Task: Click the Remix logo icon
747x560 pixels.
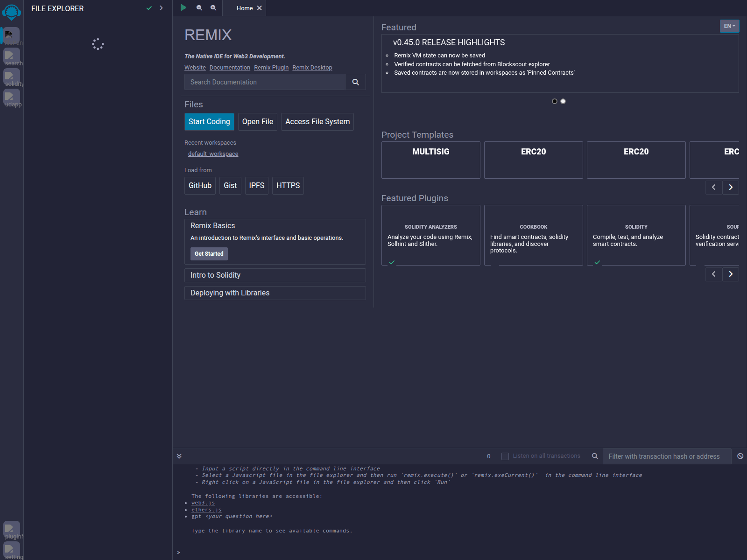Action: tap(12, 12)
